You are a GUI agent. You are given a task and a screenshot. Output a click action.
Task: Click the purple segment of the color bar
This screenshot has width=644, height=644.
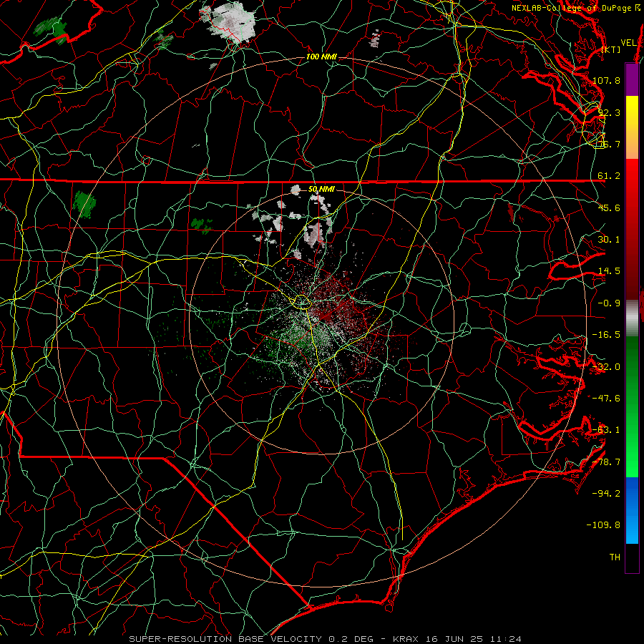point(632,80)
